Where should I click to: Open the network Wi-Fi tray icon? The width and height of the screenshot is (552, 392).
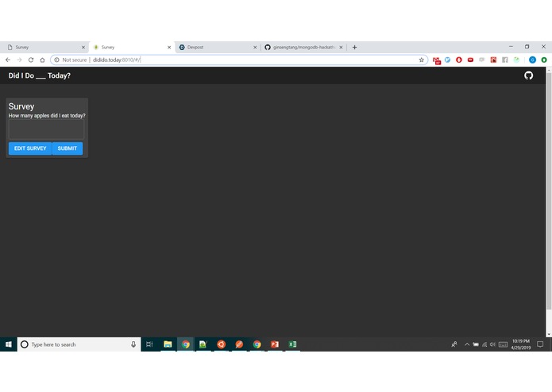point(484,344)
